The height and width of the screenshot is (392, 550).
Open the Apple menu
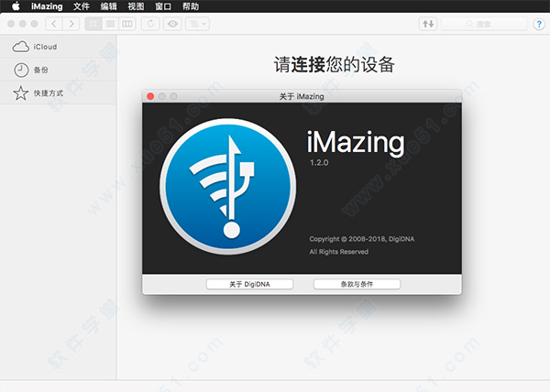point(16,6)
